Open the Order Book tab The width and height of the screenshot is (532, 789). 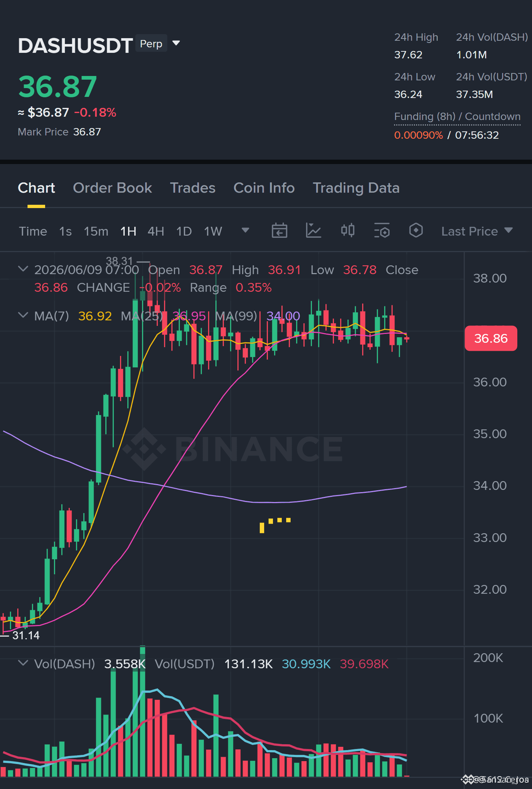point(112,188)
